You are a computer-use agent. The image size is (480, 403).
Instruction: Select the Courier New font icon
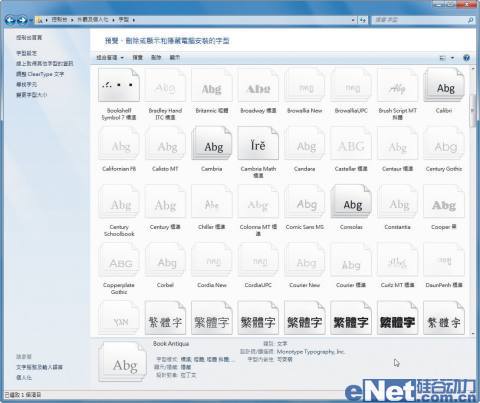pyautogui.click(x=304, y=260)
